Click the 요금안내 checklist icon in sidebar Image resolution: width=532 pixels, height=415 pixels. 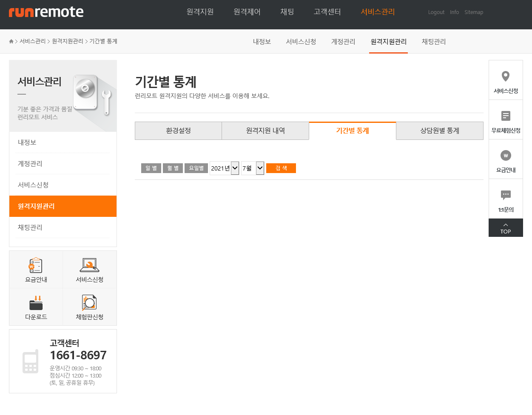36,265
